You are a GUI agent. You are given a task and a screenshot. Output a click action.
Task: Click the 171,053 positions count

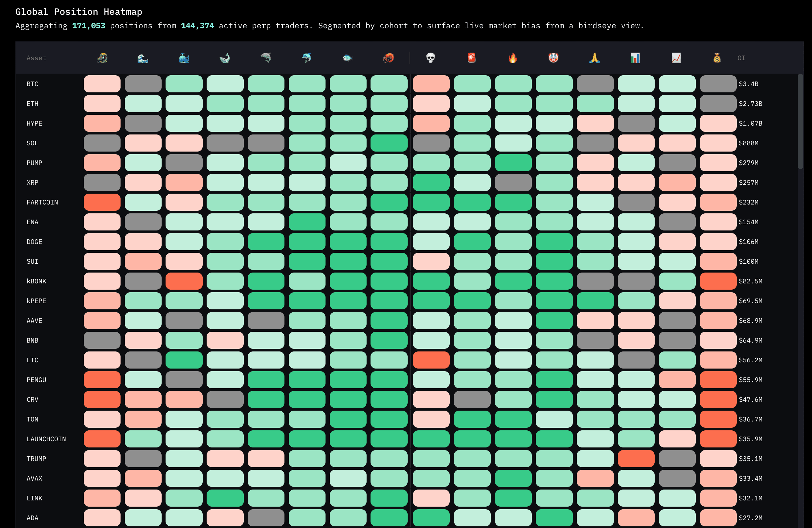(89, 26)
